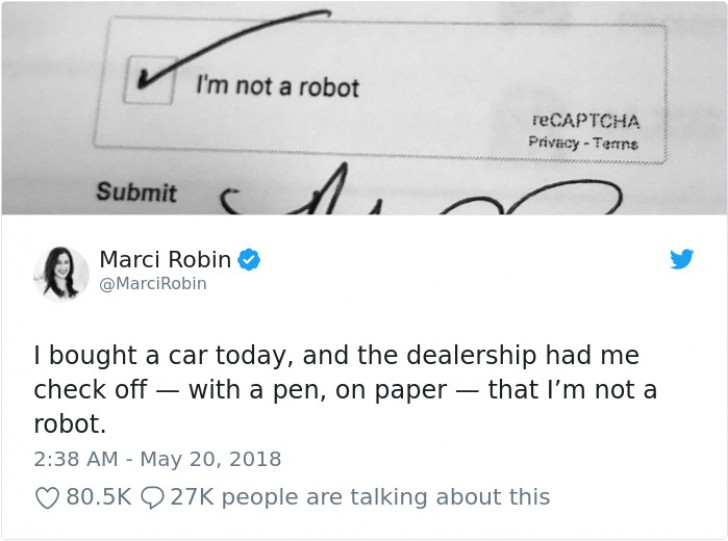Click the 'I'm not a robot' label

[x=277, y=87]
